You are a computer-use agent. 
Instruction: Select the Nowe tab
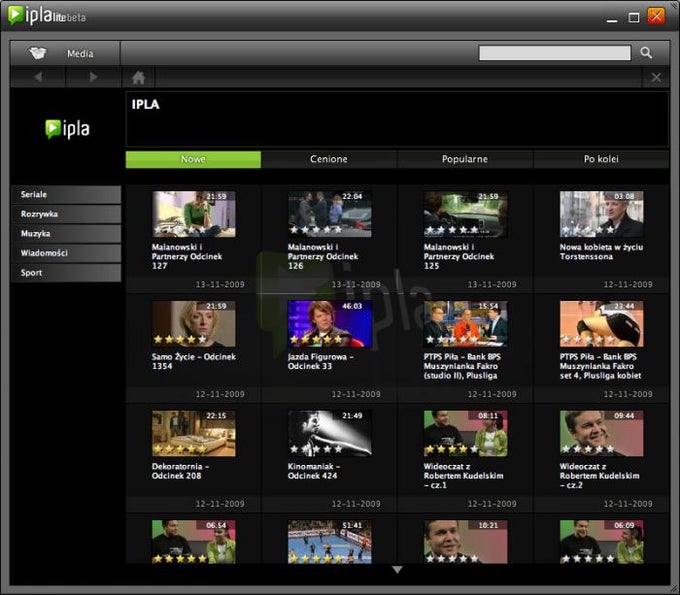(193, 159)
